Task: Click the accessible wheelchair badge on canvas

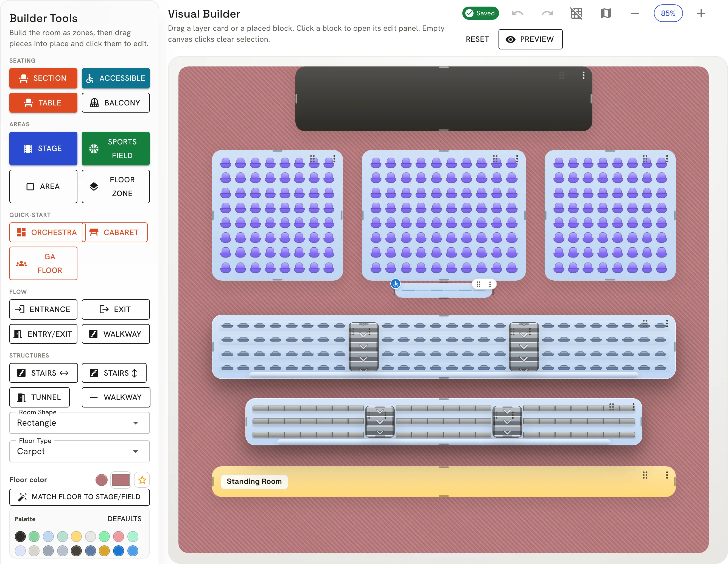Action: point(395,284)
